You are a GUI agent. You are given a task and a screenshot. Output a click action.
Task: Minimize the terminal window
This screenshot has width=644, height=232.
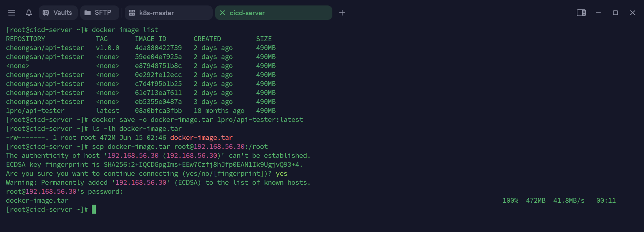pos(598,13)
